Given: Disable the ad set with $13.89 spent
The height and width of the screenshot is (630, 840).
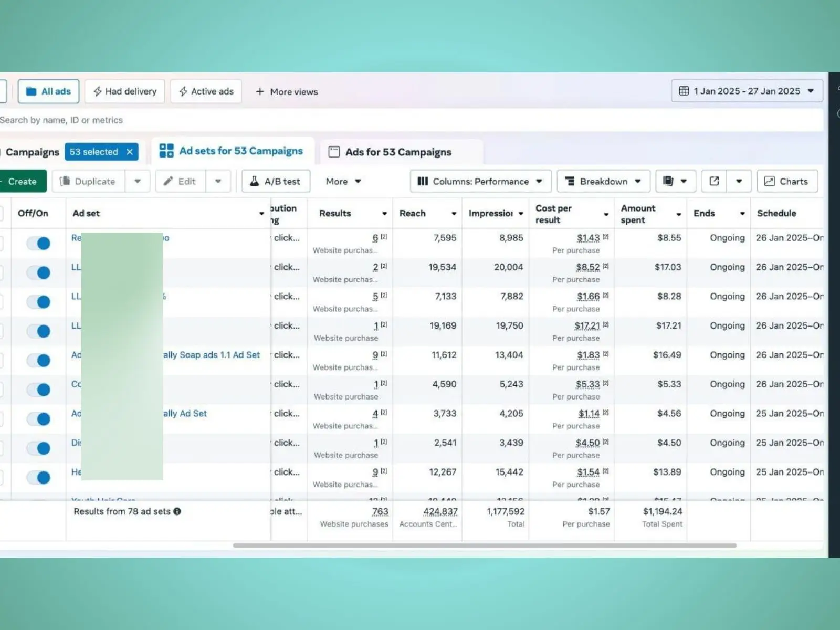Looking at the screenshot, I should click(x=38, y=477).
